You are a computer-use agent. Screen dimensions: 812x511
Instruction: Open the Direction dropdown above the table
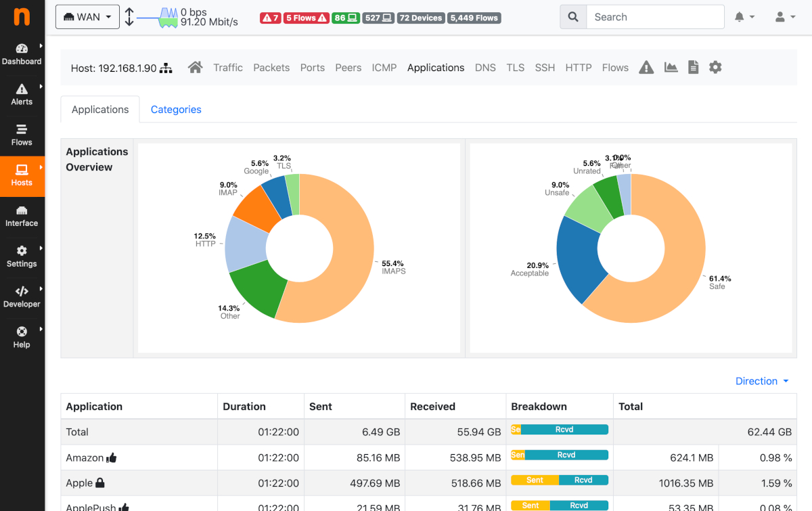click(762, 380)
